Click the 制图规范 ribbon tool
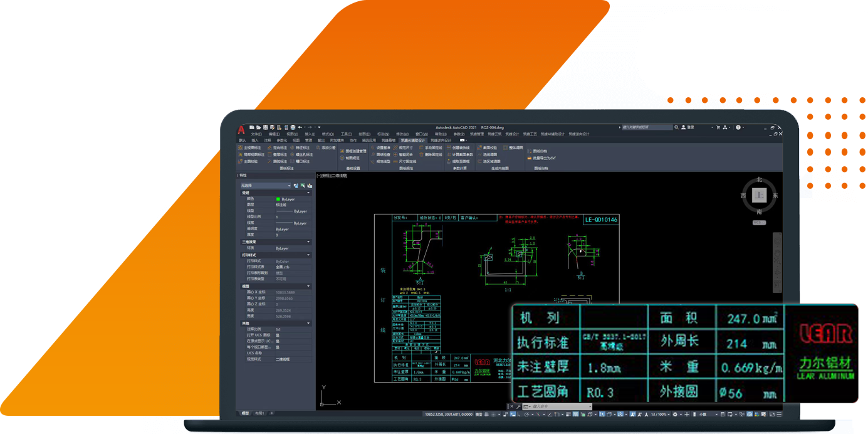 (x=350, y=158)
